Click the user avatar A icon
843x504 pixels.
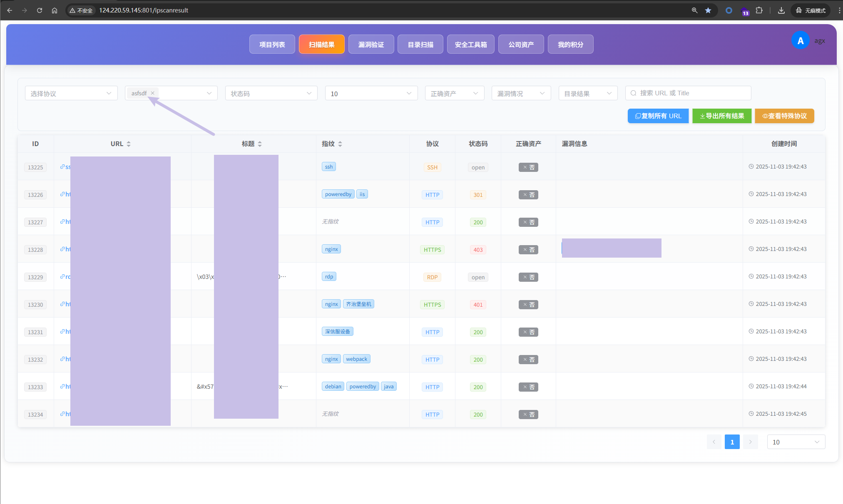click(800, 40)
